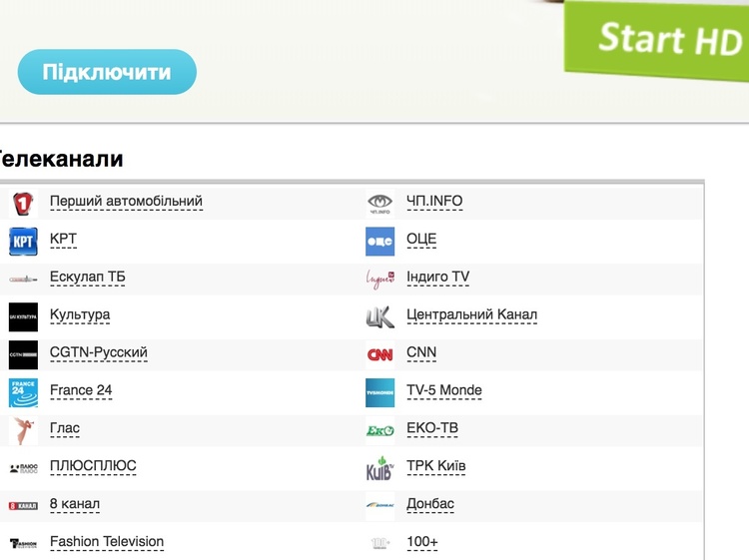The height and width of the screenshot is (560, 749).
Task: Click the Центральний Канал logo icon
Action: tap(379, 316)
